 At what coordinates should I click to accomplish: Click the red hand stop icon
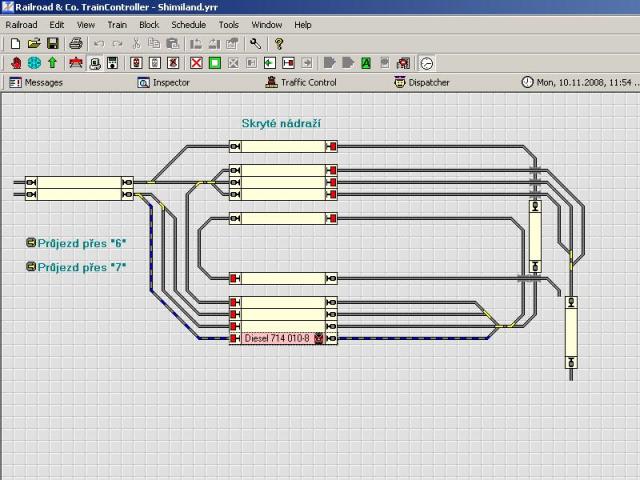click(16, 63)
